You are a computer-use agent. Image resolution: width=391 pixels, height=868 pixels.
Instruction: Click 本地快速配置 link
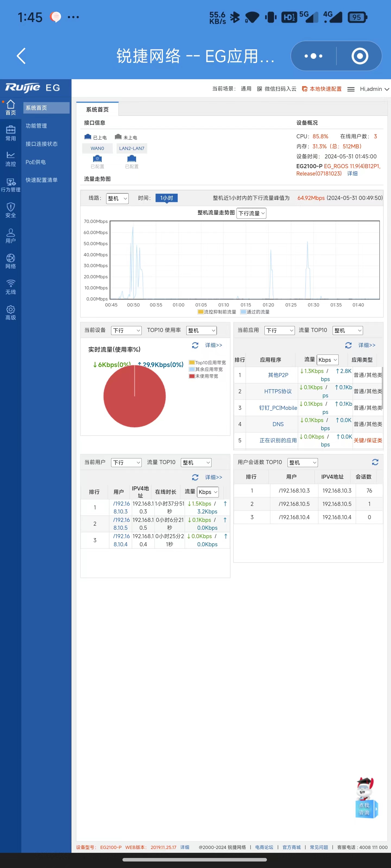tap(322, 89)
